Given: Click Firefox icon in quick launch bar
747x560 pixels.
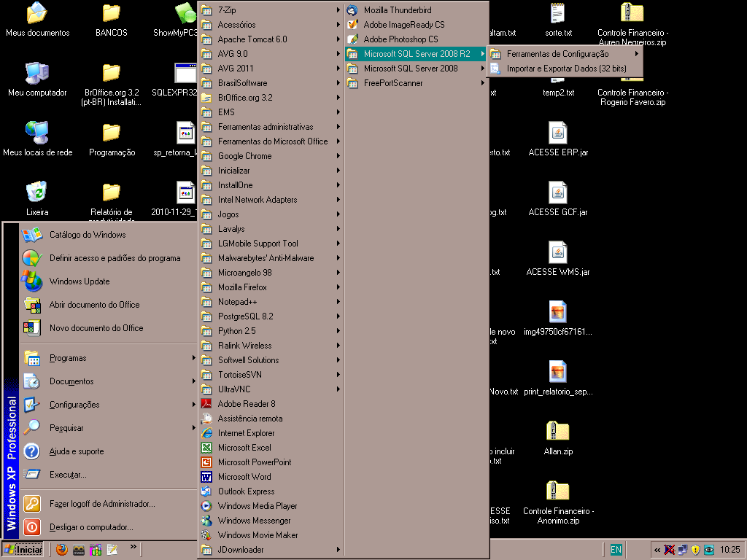Looking at the screenshot, I should coord(61,550).
